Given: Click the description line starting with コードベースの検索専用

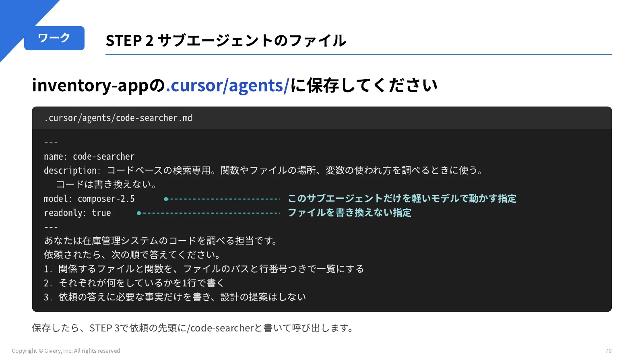Looking at the screenshot, I should 263,171.
